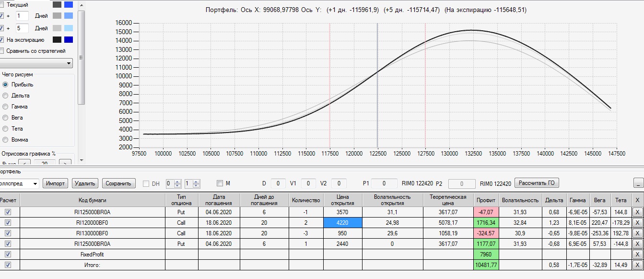Enable Сравнить со стратегией checkbox
644x279 pixels.
[2, 51]
